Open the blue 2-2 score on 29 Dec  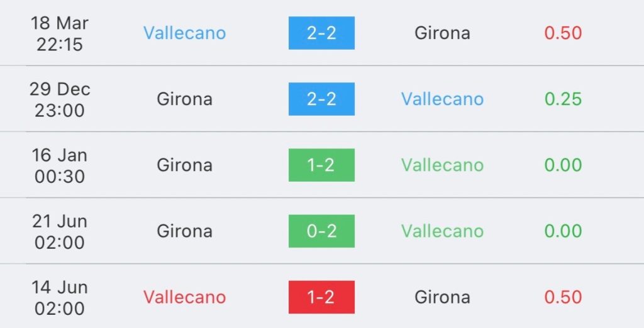tap(321, 99)
